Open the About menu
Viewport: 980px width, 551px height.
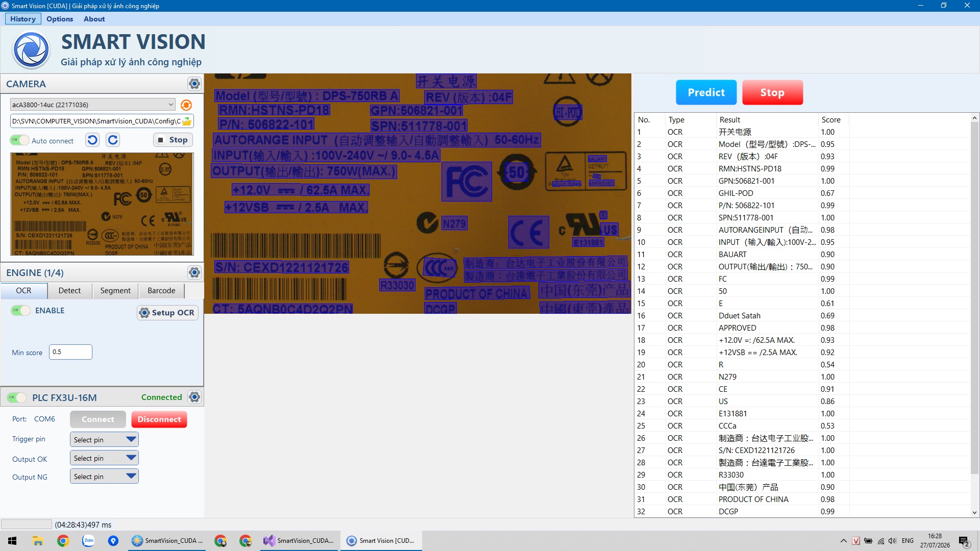coord(94,19)
